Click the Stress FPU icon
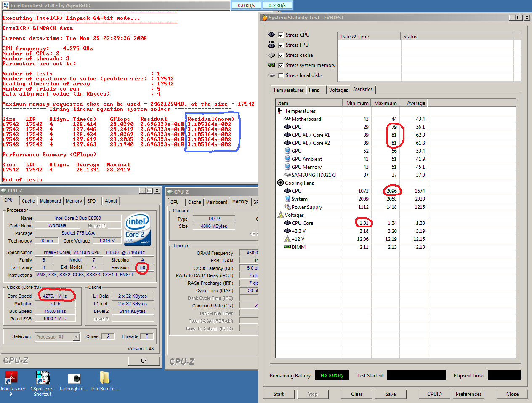 point(271,45)
